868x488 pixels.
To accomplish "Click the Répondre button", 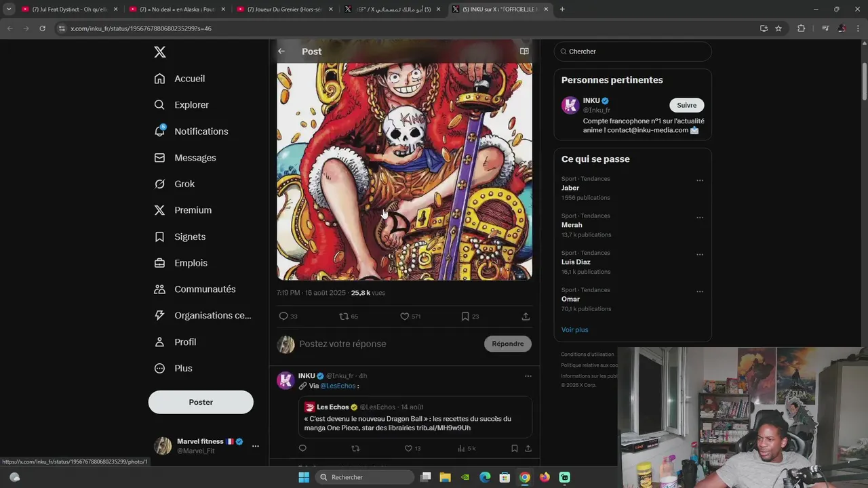I will (508, 344).
